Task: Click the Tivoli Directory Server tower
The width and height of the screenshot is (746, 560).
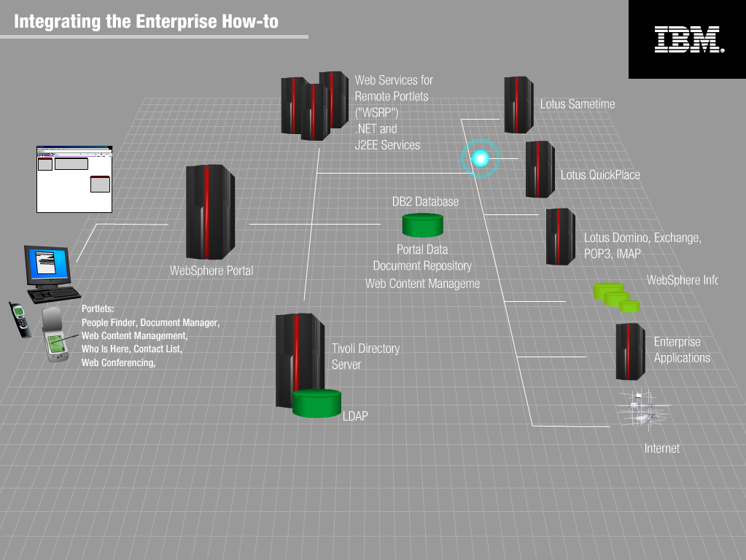Action: [300, 359]
